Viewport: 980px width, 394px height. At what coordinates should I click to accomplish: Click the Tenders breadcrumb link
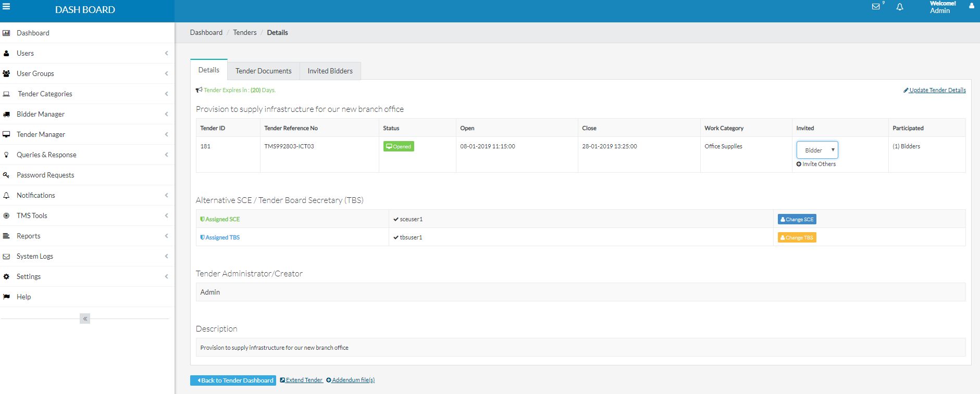[244, 32]
